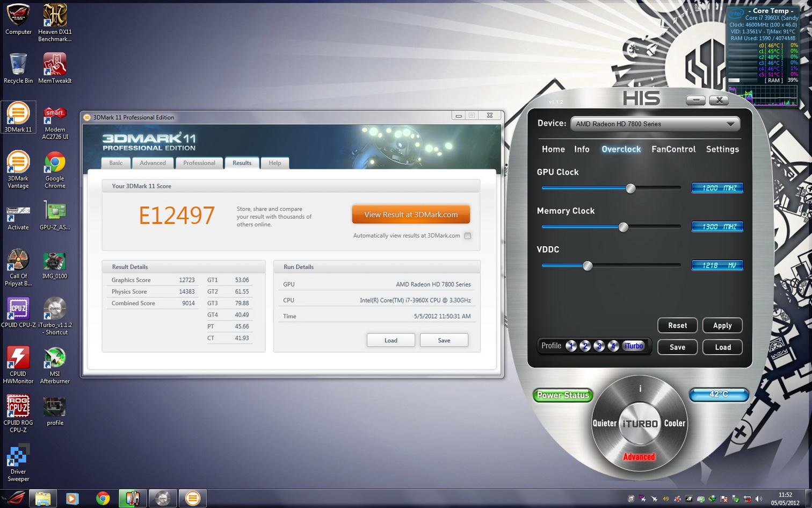Click the ROG start button in taskbar

pos(13,498)
